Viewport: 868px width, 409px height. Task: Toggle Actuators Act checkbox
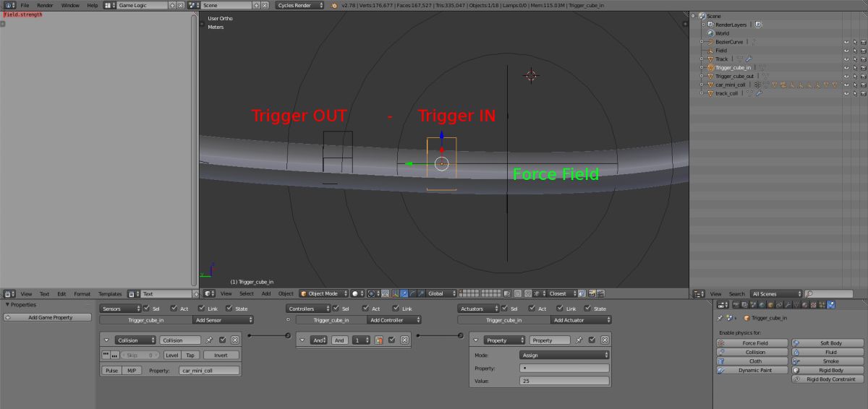click(532, 309)
